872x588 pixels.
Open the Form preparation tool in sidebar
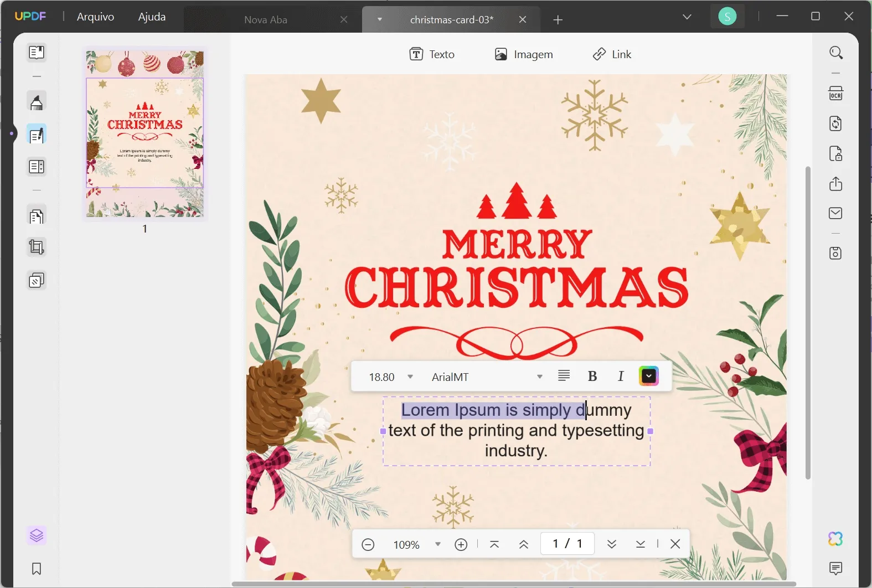tap(37, 167)
